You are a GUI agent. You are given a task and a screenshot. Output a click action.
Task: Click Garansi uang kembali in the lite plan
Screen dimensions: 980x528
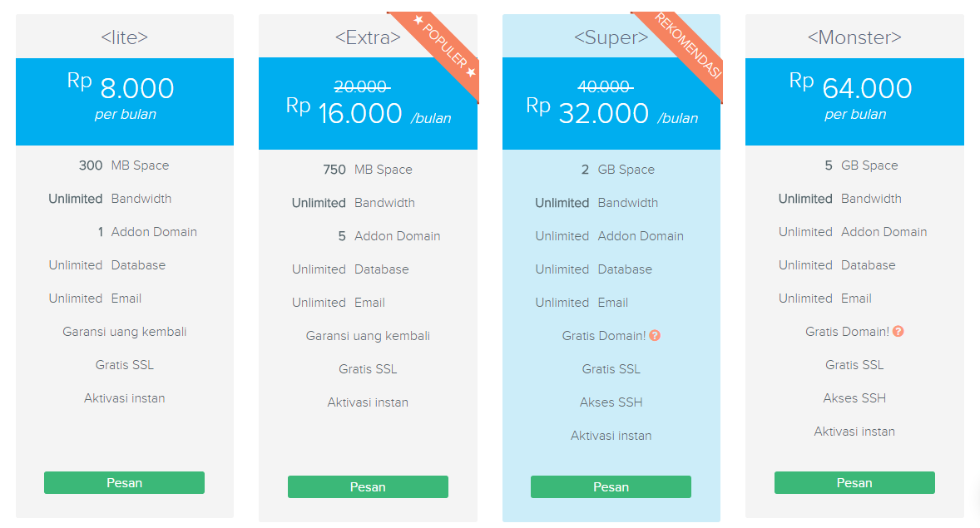coord(125,332)
